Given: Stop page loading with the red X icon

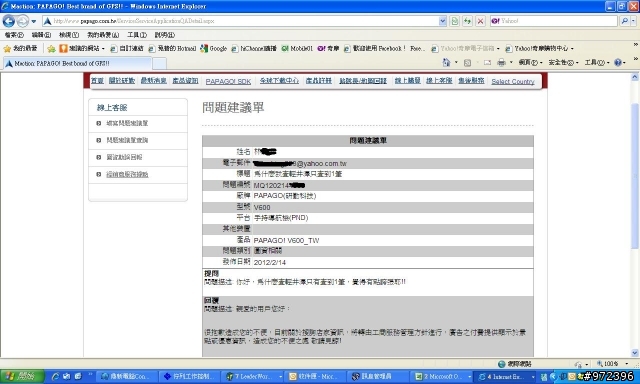Looking at the screenshot, I should (x=480, y=21).
